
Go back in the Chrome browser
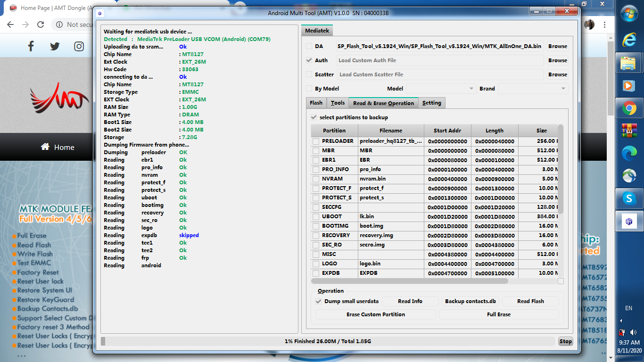click(x=10, y=25)
